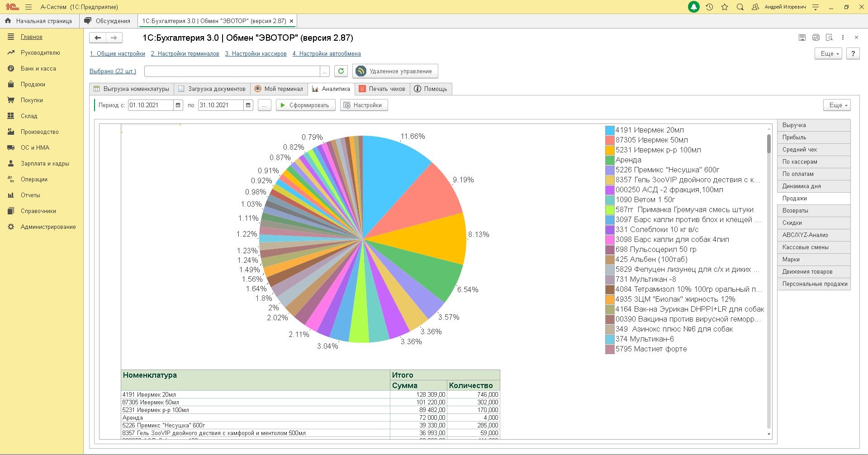Click the green legend swatch for Аренда

(x=610, y=160)
